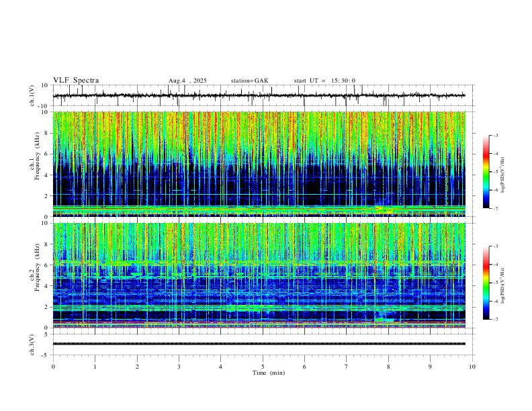This screenshot has width=532, height=411.
Task: Click the "-7" label on ch.2 color bar
Action: [496, 319]
